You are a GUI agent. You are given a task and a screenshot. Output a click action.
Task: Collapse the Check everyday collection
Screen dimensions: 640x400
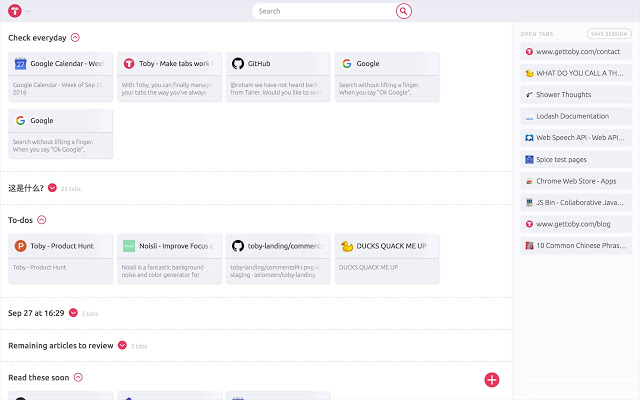75,38
